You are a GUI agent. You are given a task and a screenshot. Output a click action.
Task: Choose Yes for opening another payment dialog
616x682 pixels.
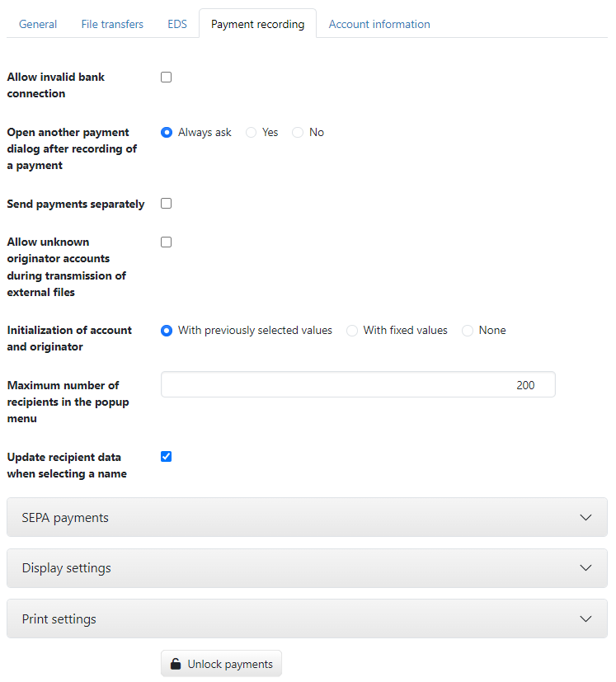coord(251,132)
